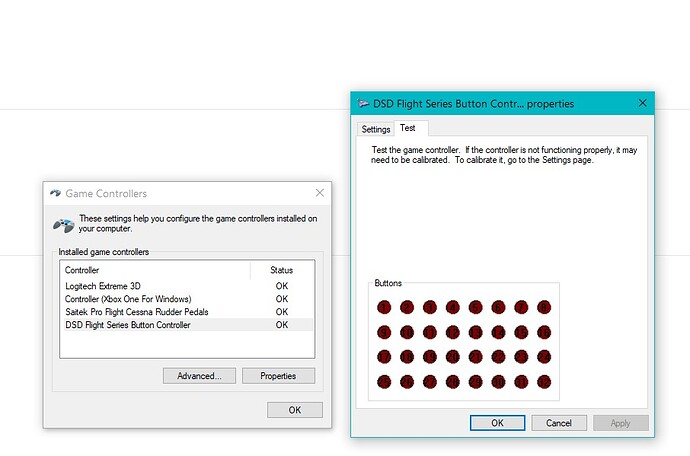The width and height of the screenshot is (690, 456).
Task: Select Logitech Extreme 3D in controller list
Action: (103, 286)
